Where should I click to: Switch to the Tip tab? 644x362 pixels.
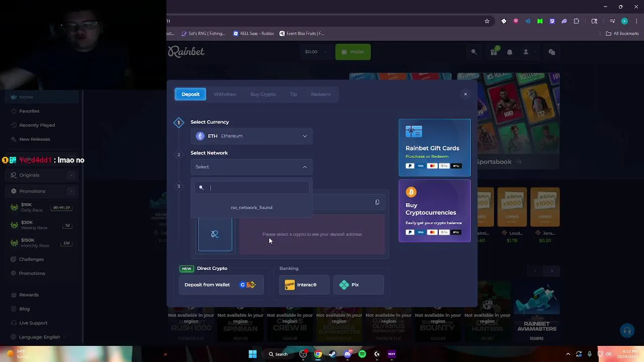[293, 94]
